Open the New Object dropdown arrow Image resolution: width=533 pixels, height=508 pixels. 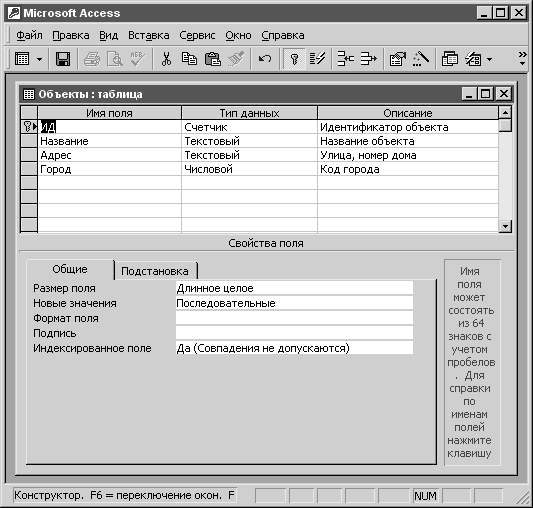(489, 60)
